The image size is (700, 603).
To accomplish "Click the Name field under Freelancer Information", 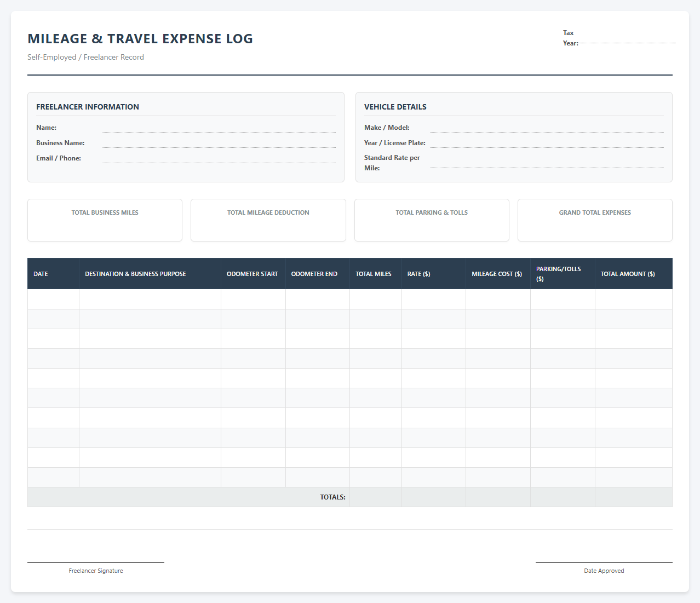I will (x=219, y=127).
